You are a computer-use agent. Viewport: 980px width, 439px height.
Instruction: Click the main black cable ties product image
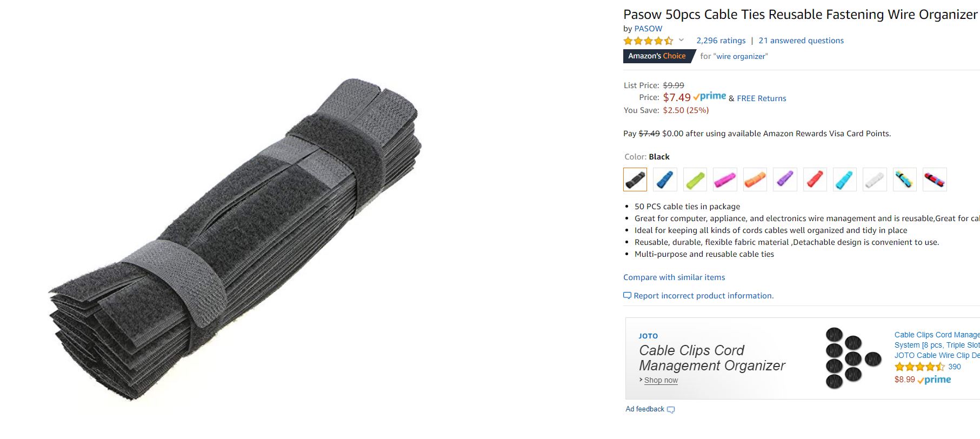[235, 239]
